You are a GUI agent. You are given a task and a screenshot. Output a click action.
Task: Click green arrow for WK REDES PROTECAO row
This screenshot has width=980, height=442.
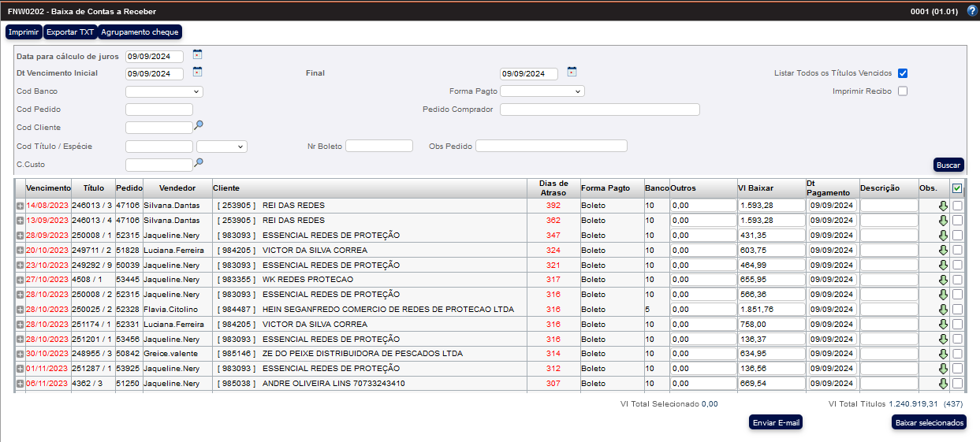click(x=942, y=280)
